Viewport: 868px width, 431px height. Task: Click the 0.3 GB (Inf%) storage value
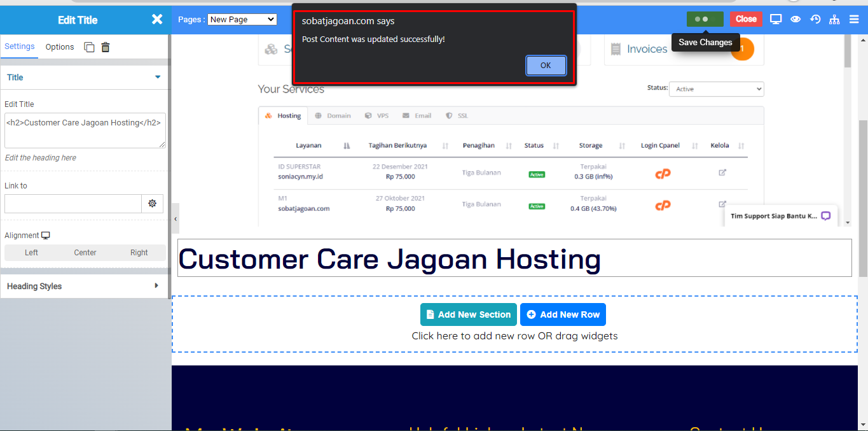pos(593,176)
